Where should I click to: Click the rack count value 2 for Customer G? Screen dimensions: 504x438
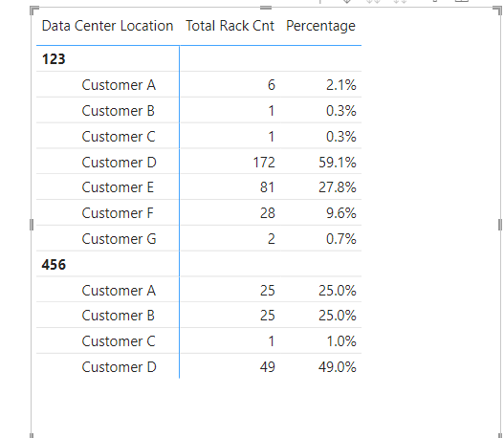click(272, 239)
